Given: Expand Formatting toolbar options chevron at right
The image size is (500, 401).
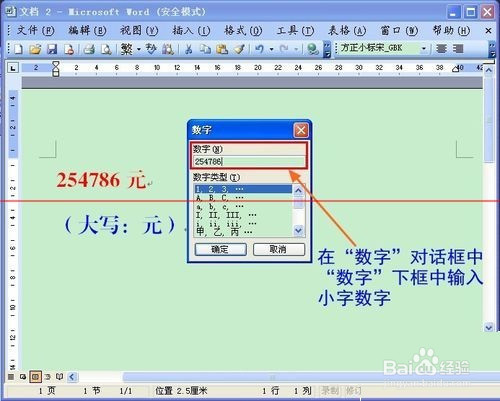Looking at the screenshot, I should tap(492, 49).
